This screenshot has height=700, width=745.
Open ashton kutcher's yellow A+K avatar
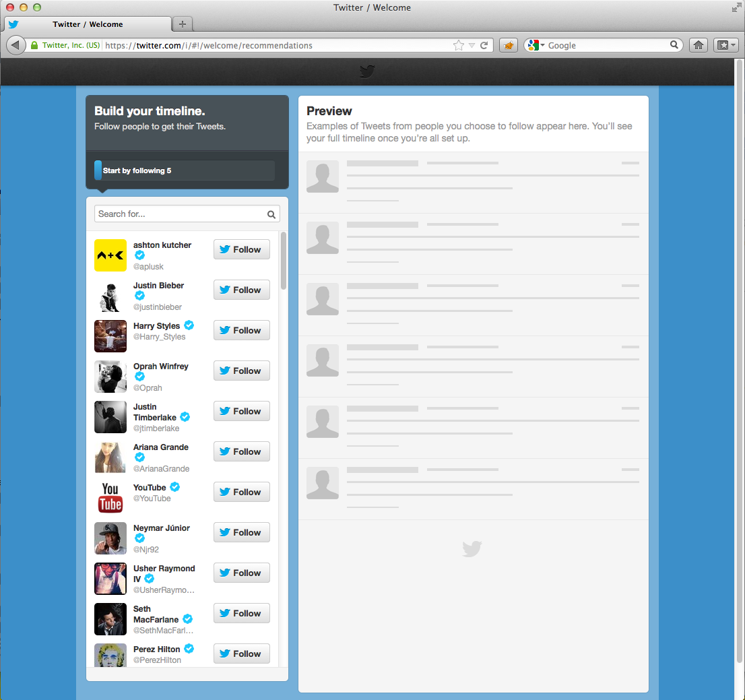(x=110, y=255)
